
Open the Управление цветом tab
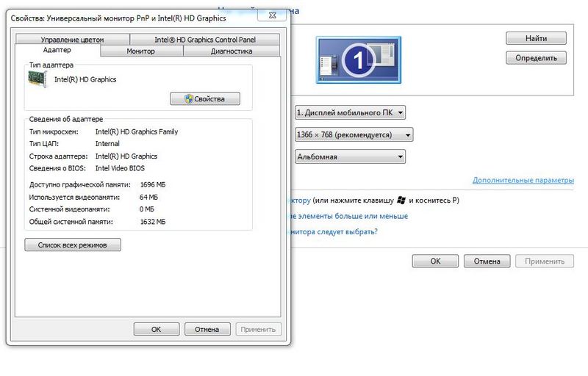pyautogui.click(x=72, y=40)
